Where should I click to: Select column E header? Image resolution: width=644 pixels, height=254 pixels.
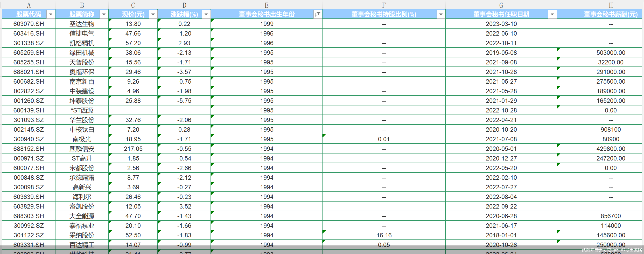(x=267, y=5)
